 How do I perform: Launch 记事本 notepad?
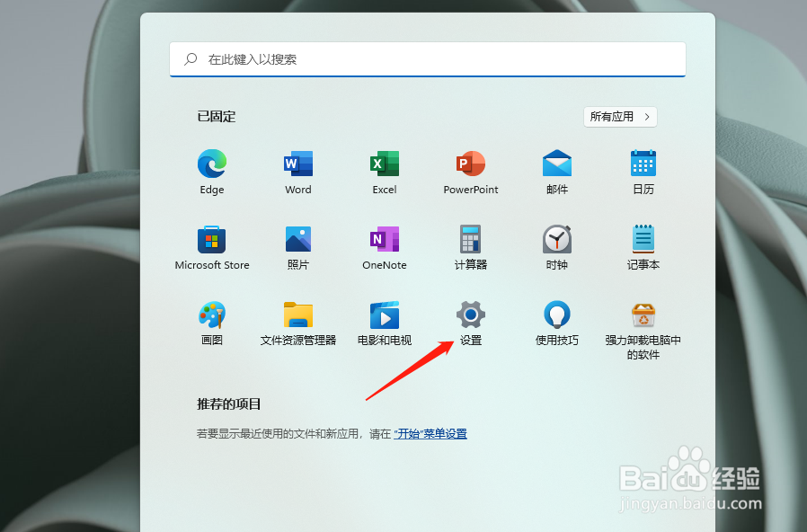[643, 247]
